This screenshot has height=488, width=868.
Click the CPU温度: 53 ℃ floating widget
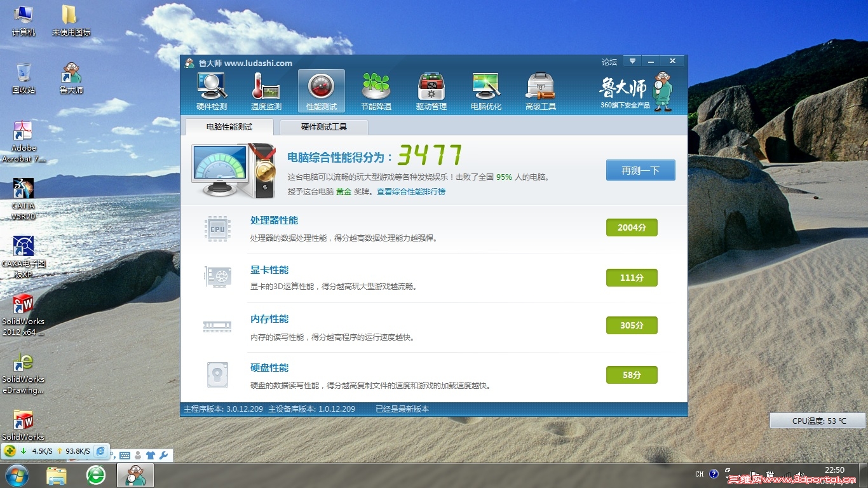click(x=818, y=421)
